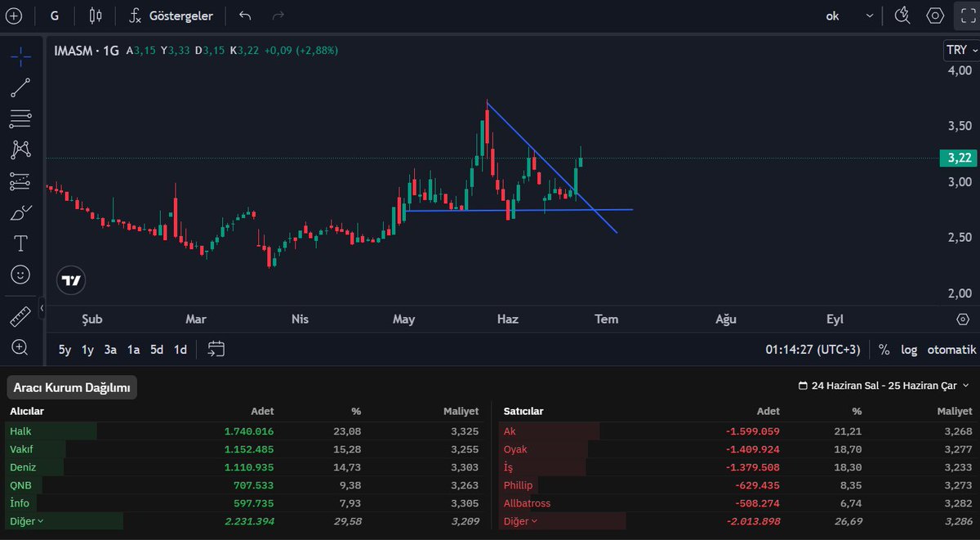Image resolution: width=980 pixels, height=540 pixels.
Task: Undo last chart action
Action: coord(245,16)
